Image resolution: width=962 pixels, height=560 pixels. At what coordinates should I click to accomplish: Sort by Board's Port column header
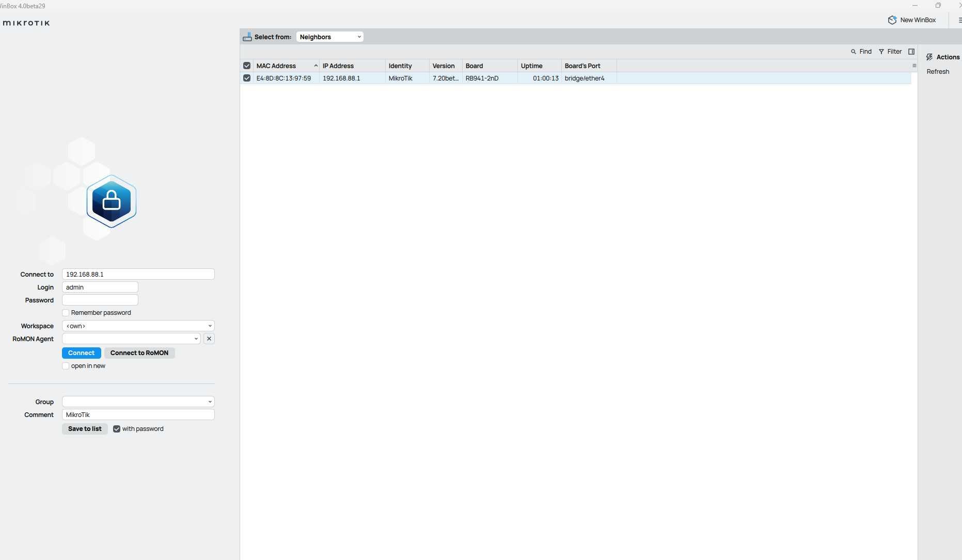589,66
